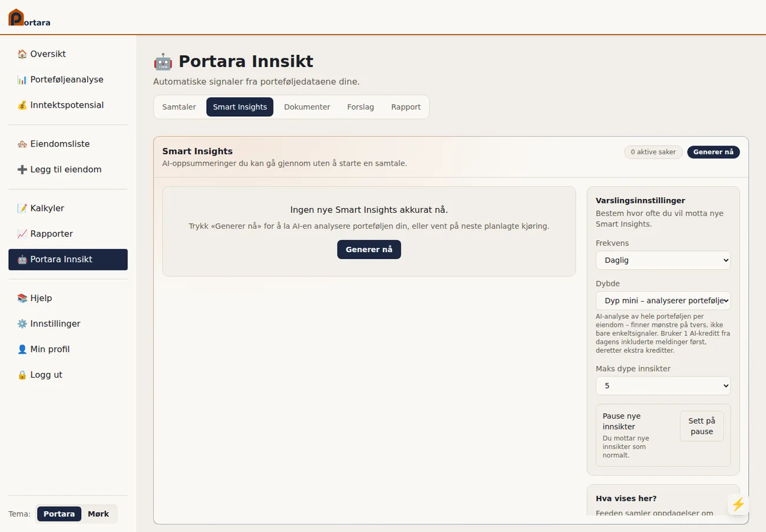Open Oversikt in the sidebar
The height and width of the screenshot is (532, 766).
[68, 54]
